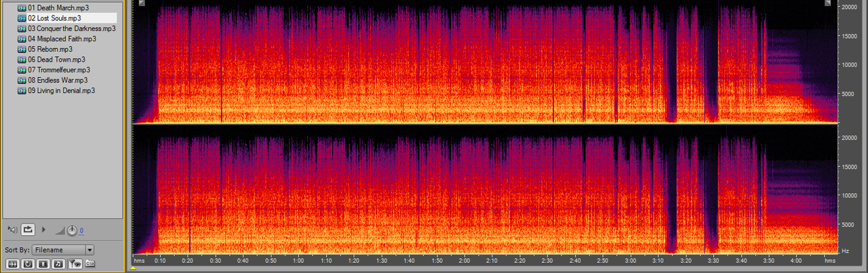Click the preview volume bars icon
The height and width of the screenshot is (273, 868).
[60, 231]
